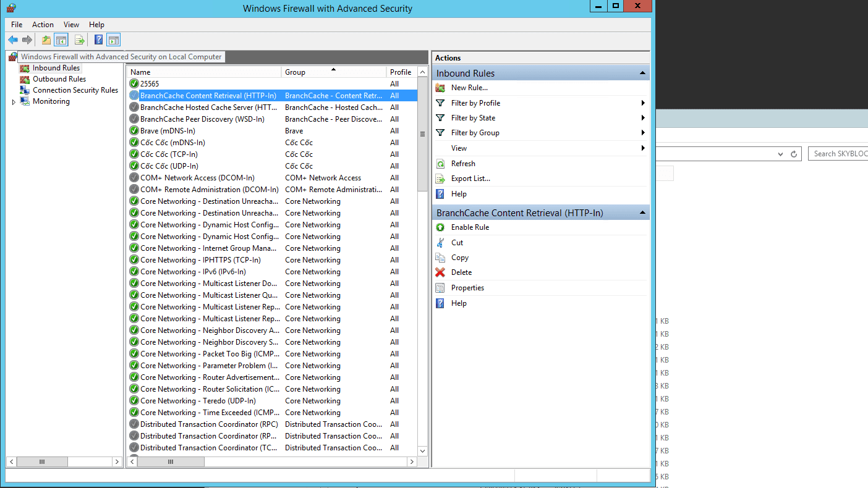The image size is (868, 488).
Task: Click the blue Help toolbar icon
Action: [x=98, y=40]
